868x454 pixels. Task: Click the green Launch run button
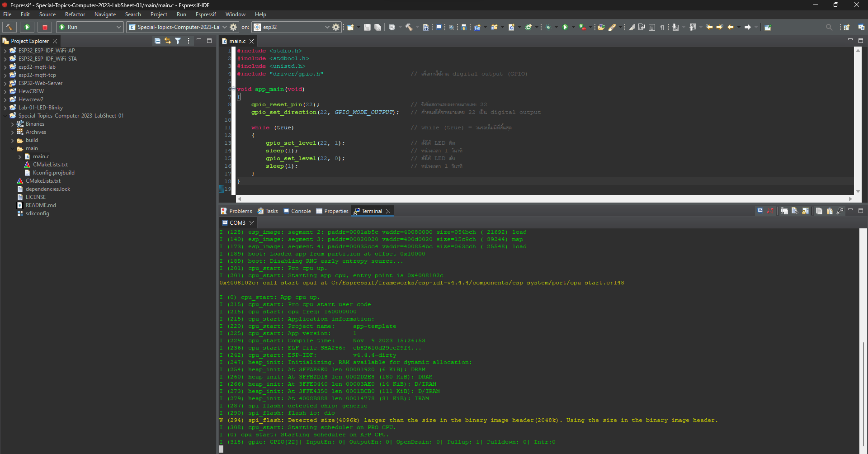(x=27, y=27)
